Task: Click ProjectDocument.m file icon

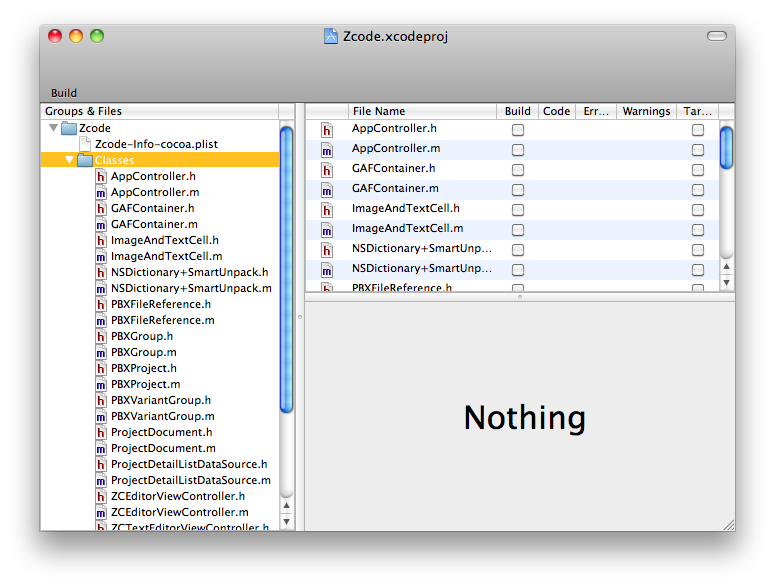Action: click(x=101, y=448)
